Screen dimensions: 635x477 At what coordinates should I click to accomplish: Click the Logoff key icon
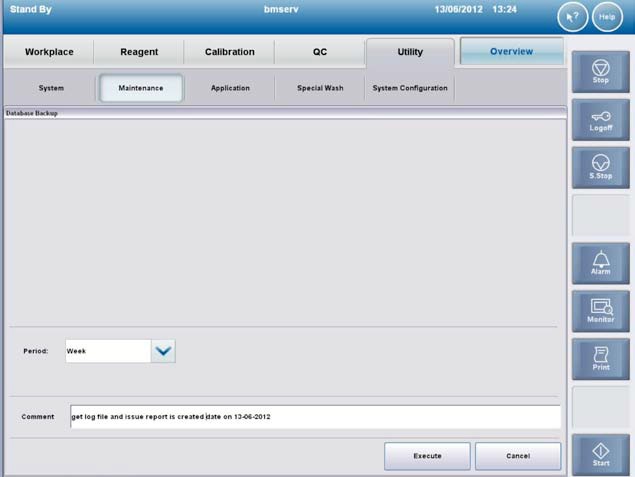[601, 120]
